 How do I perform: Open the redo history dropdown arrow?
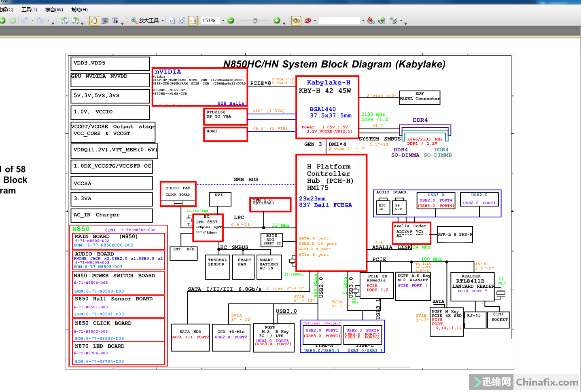pyautogui.click(x=48, y=20)
